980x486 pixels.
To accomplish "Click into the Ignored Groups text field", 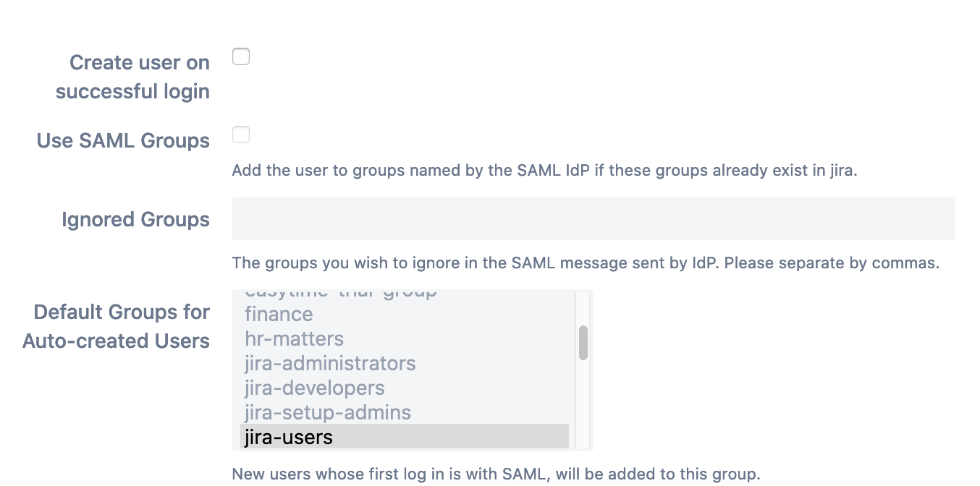I will coord(593,218).
